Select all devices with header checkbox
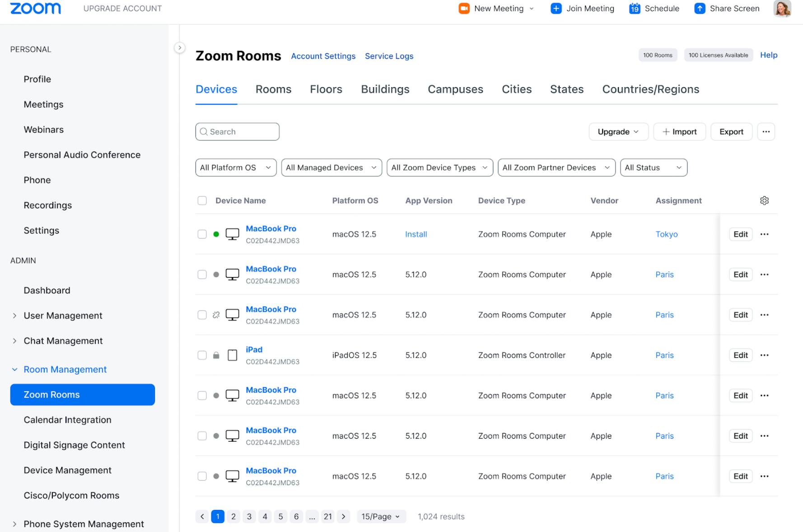Screen dimensions: 803x532 pos(202,200)
